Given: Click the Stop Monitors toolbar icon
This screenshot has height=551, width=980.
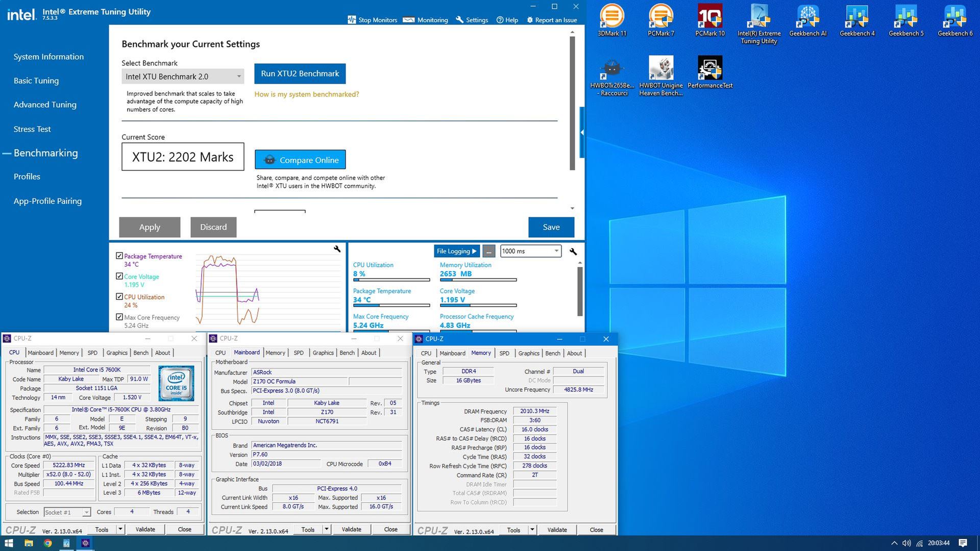Looking at the screenshot, I should coord(352,20).
